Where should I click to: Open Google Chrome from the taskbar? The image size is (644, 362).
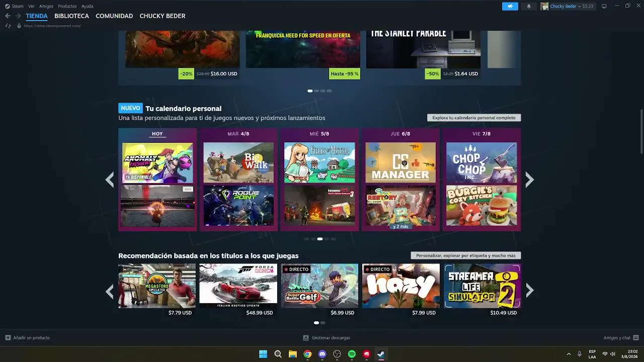307,354
